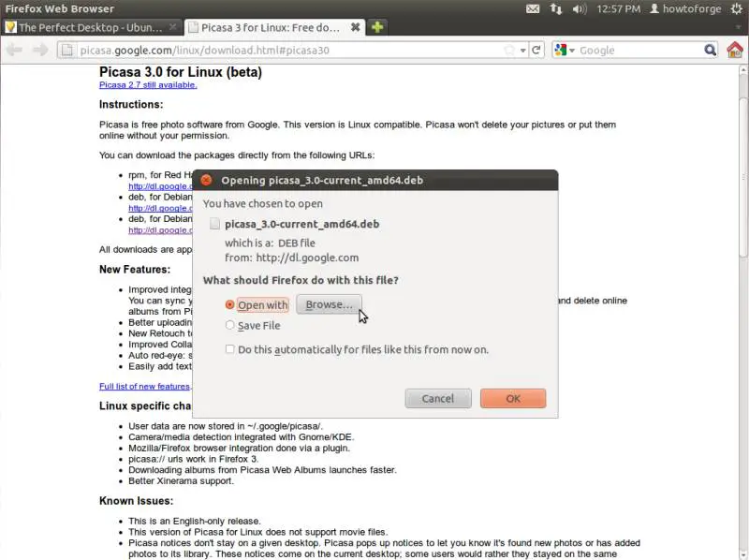This screenshot has height=560, width=749.
Task: Open a new tab with plus icon
Action: 377,27
